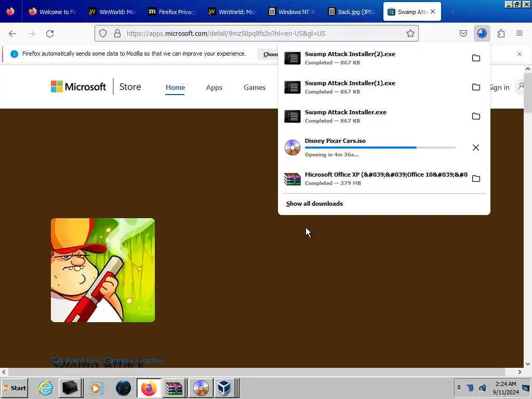Switch to the second WinWorld tab
532x399 pixels.
click(x=232, y=12)
